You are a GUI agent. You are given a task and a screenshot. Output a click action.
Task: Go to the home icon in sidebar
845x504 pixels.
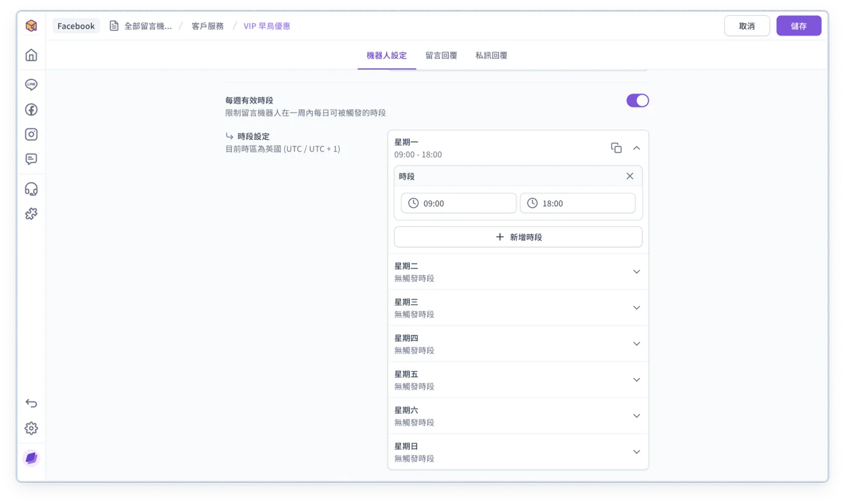point(31,55)
